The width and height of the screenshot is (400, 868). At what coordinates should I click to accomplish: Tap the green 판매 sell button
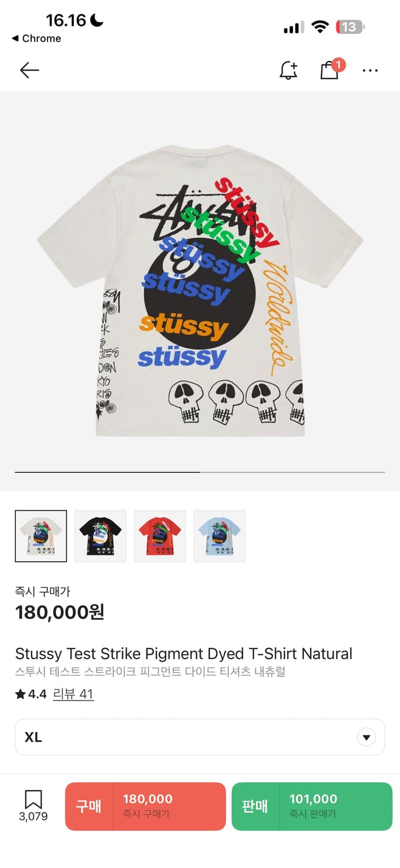[x=312, y=807]
